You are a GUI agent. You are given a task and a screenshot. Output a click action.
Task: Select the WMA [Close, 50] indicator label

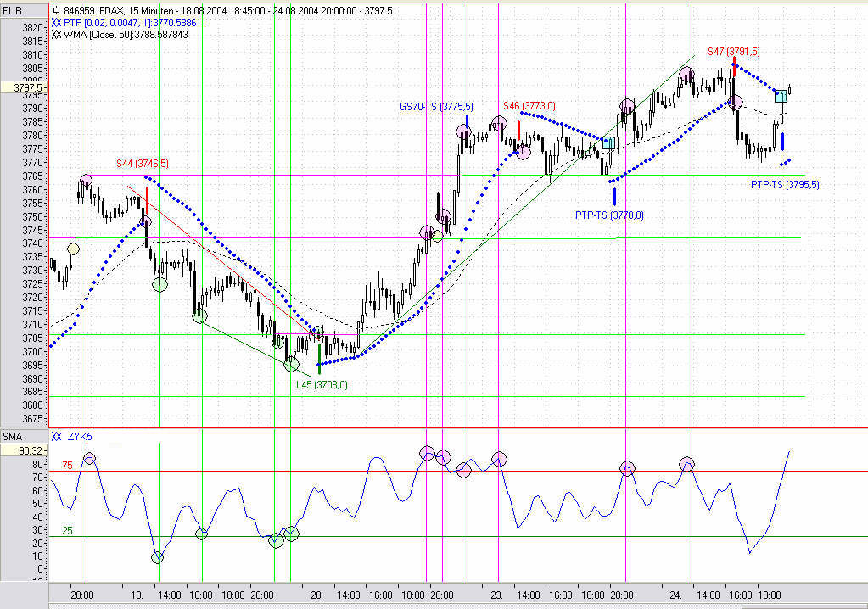[126, 34]
